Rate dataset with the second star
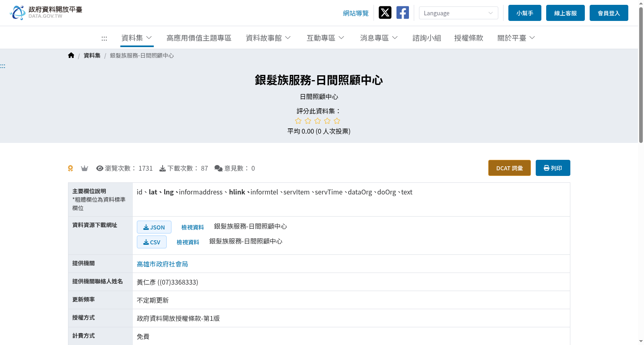644x345 pixels. 308,121
